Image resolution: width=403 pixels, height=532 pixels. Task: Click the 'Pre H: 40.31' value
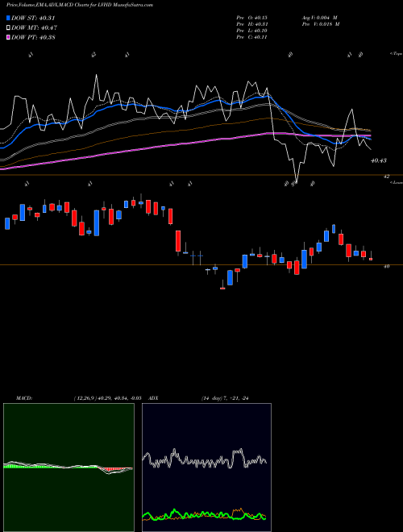(252, 24)
